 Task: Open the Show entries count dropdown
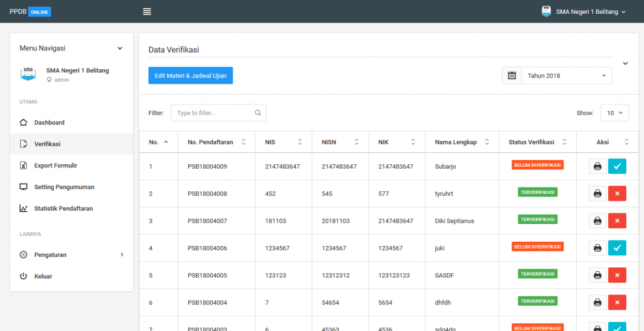pyautogui.click(x=614, y=113)
